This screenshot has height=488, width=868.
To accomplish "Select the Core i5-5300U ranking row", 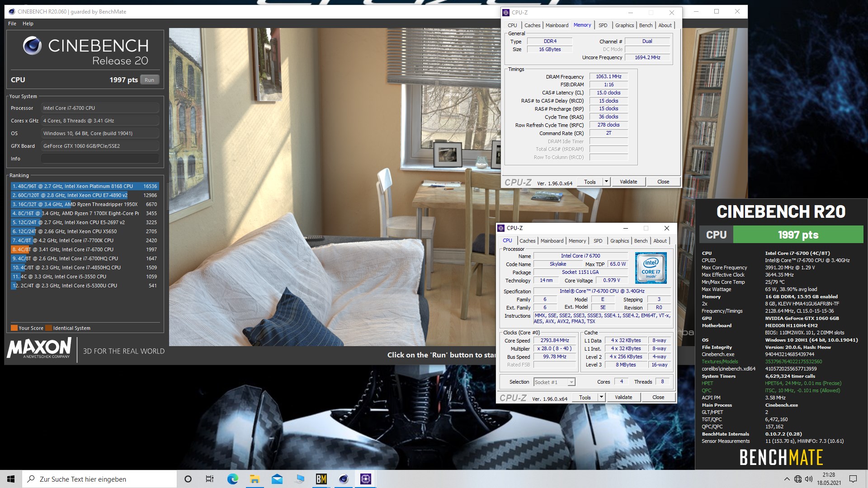I will (85, 286).
